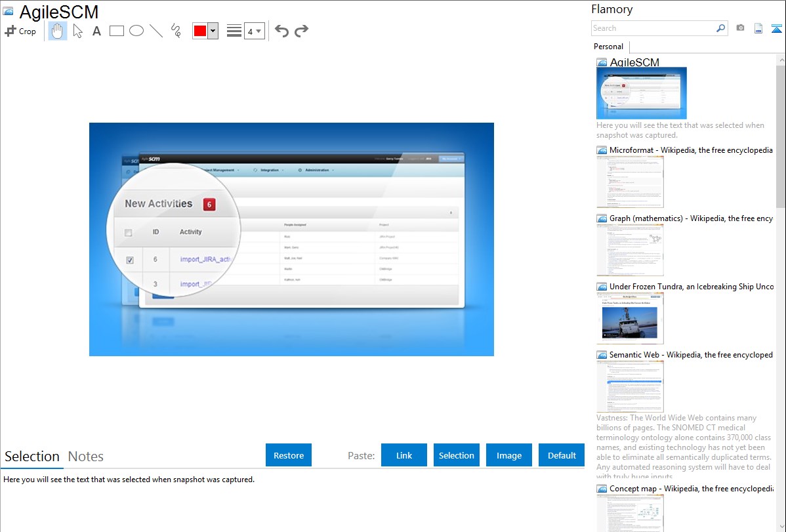Screen dimensions: 786x532
Task: Click the document page icon in Flamory header
Action: (758, 28)
